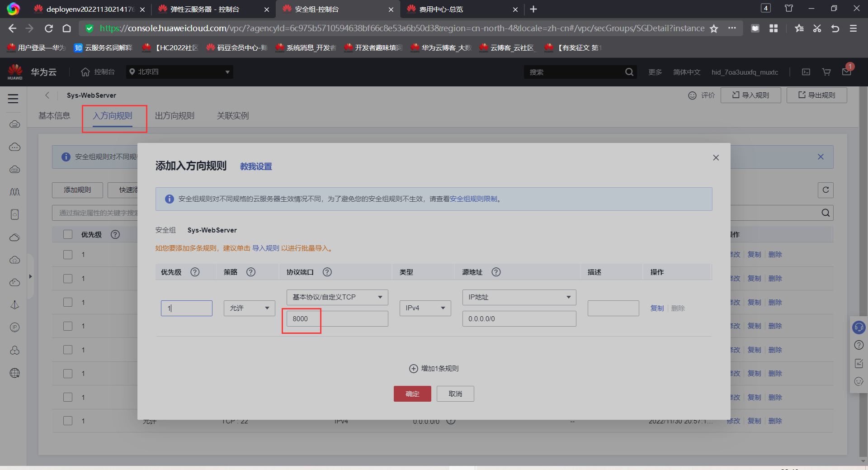Click the source address field 0.0.0.0/0
Image resolution: width=868 pixels, height=470 pixels.
519,318
